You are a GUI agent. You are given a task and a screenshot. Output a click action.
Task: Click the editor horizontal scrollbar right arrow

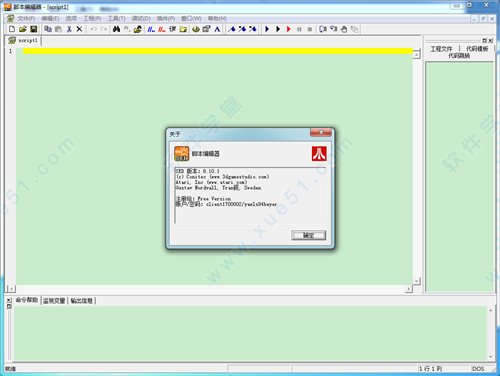(x=409, y=289)
